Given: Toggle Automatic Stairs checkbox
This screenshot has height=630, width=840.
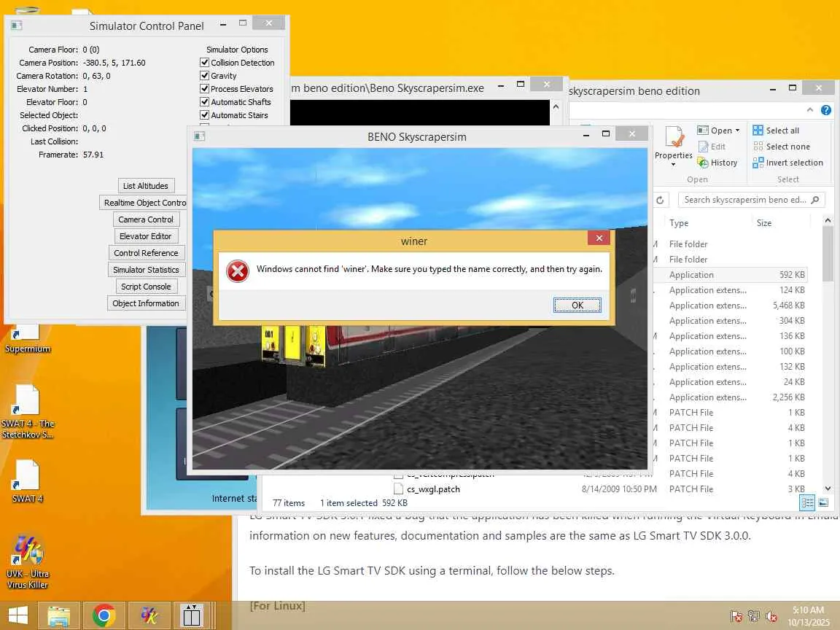Looking at the screenshot, I should pyautogui.click(x=204, y=115).
